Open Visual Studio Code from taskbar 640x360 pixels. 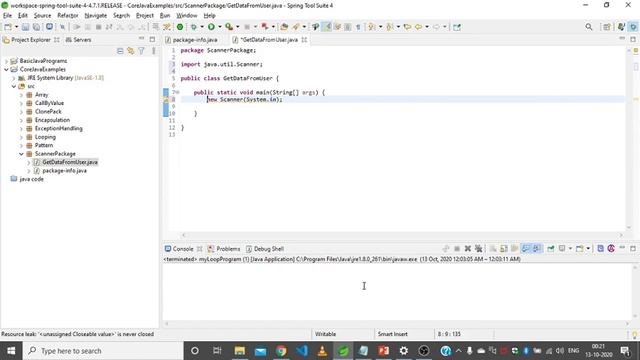pos(302,351)
